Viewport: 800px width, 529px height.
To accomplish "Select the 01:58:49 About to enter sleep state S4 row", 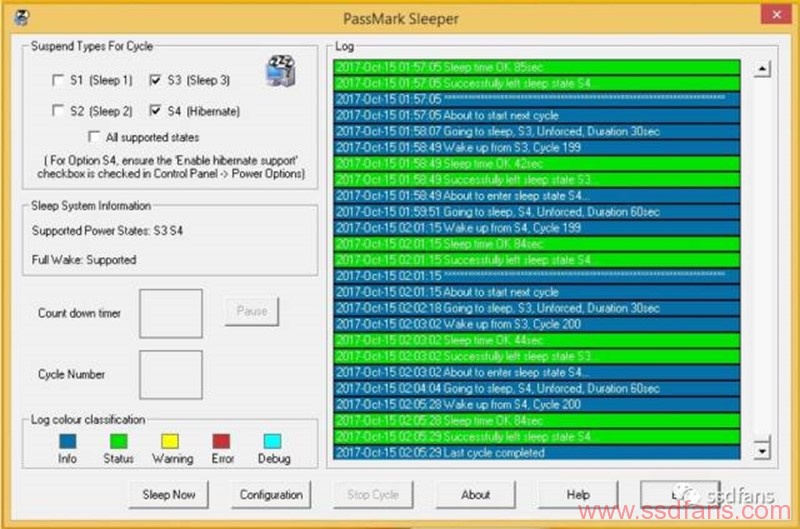I will click(537, 195).
